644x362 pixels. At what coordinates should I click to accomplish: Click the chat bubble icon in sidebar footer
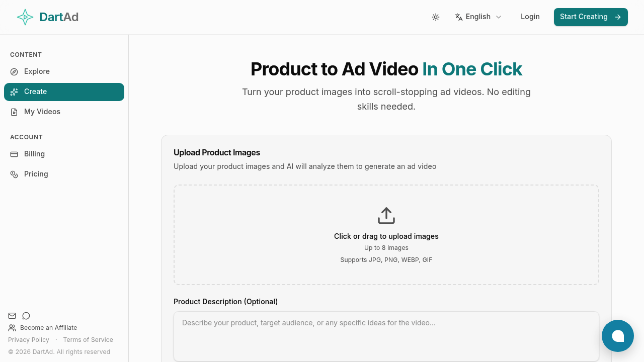click(x=26, y=316)
